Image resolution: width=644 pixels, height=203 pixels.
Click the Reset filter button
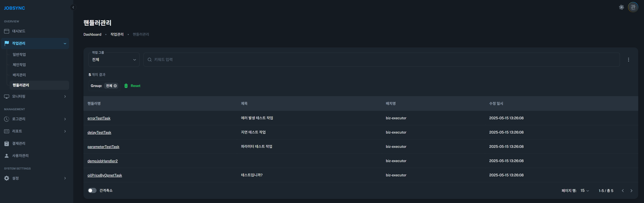[132, 86]
